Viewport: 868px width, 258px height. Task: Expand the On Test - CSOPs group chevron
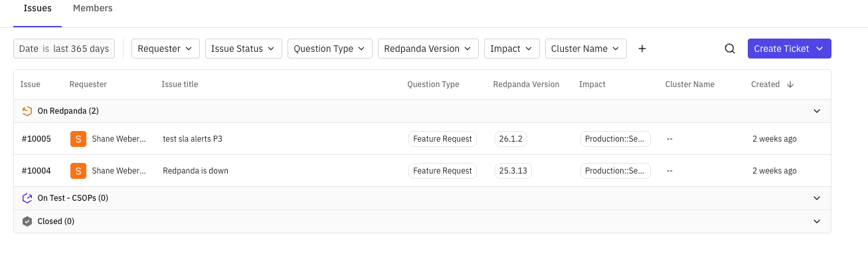coord(817,198)
